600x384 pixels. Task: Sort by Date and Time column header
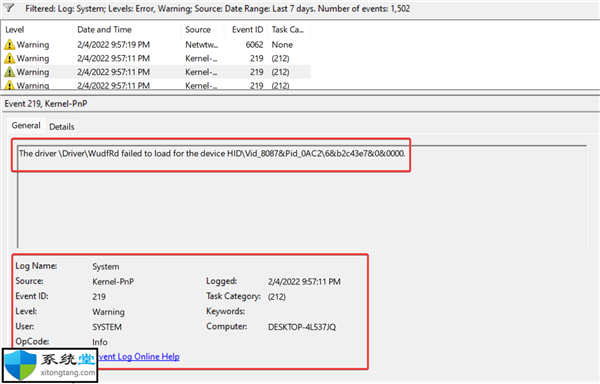[104, 29]
